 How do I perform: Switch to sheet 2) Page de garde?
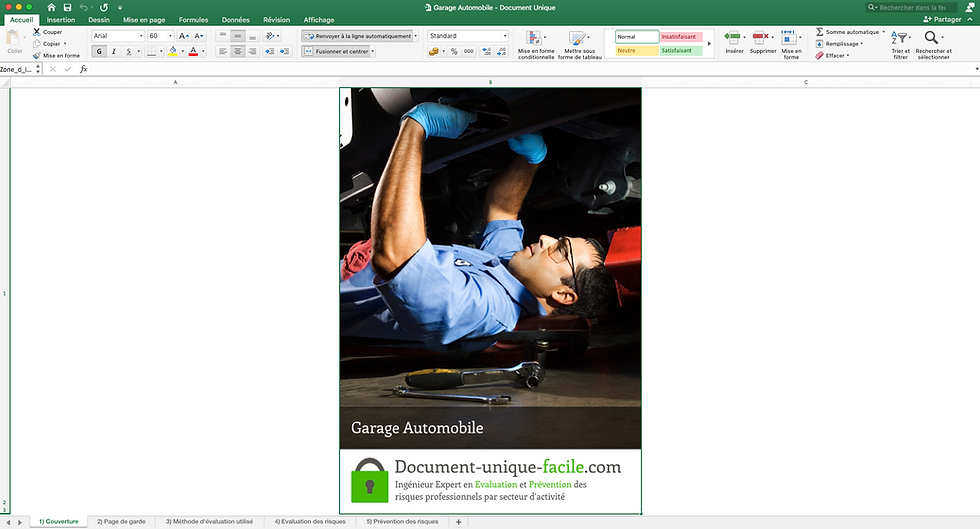121,521
